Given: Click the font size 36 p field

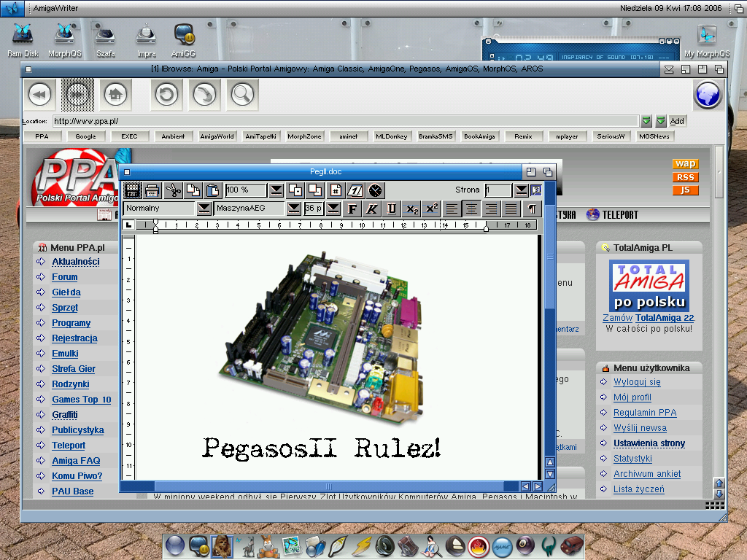Looking at the screenshot, I should tap(314, 209).
